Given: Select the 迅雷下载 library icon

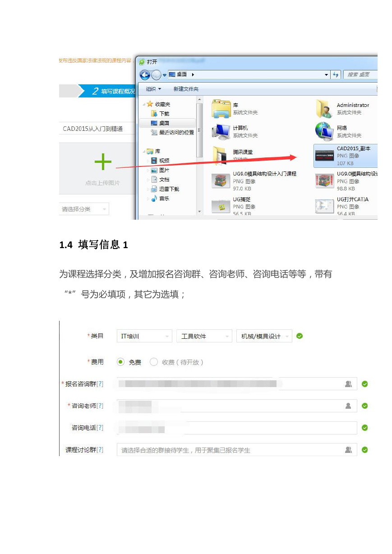Looking at the screenshot, I should [x=154, y=189].
